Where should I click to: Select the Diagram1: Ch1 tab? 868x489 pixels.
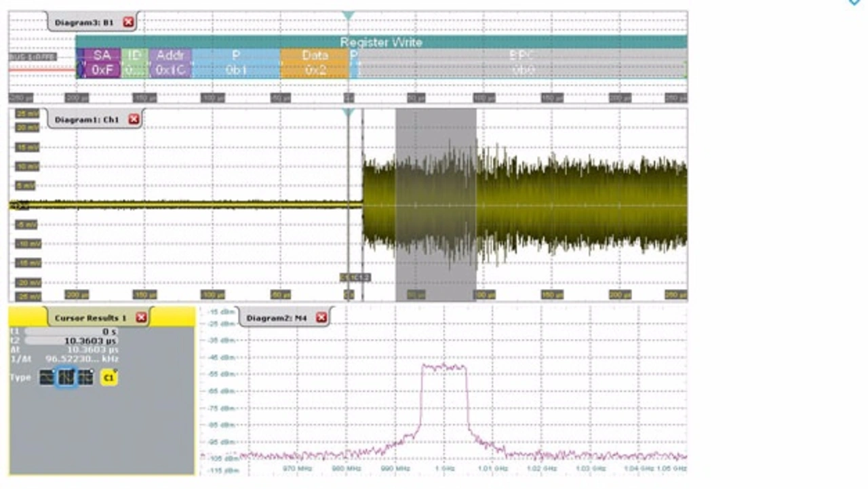[x=87, y=120]
